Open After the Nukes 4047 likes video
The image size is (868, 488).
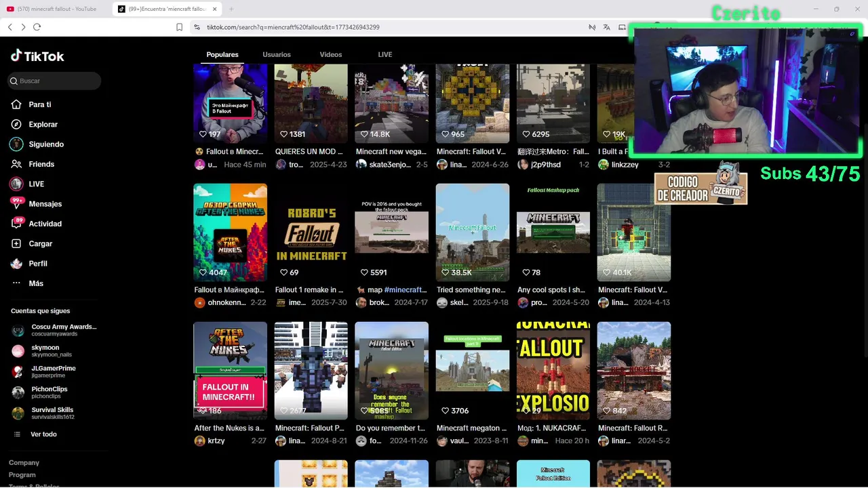[x=230, y=232]
